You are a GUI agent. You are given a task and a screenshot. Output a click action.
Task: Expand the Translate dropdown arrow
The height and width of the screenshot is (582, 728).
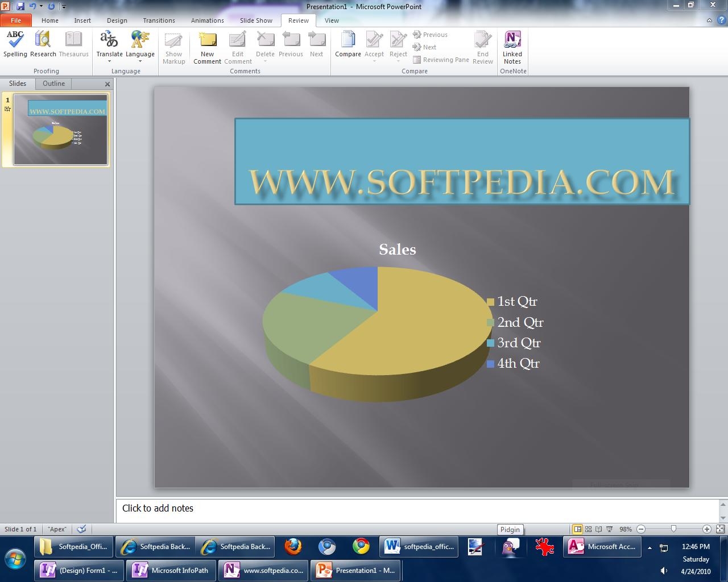click(109, 61)
